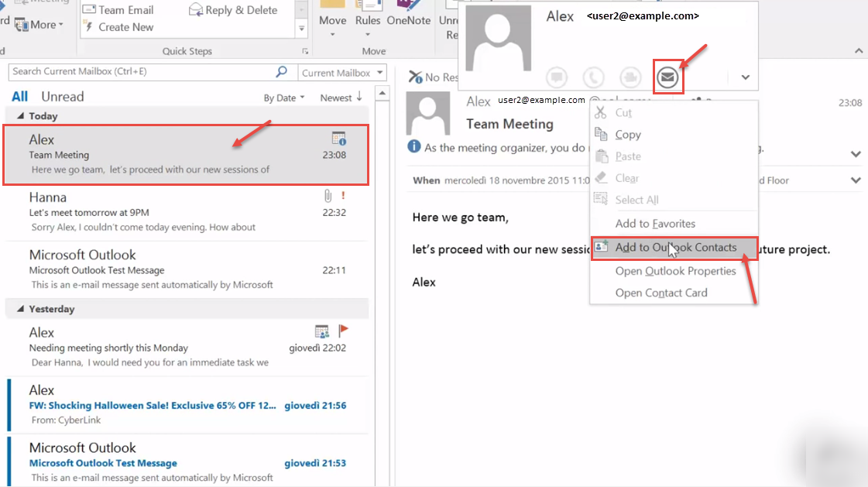Click the high importance exclamation on Hanna's email

click(x=343, y=195)
